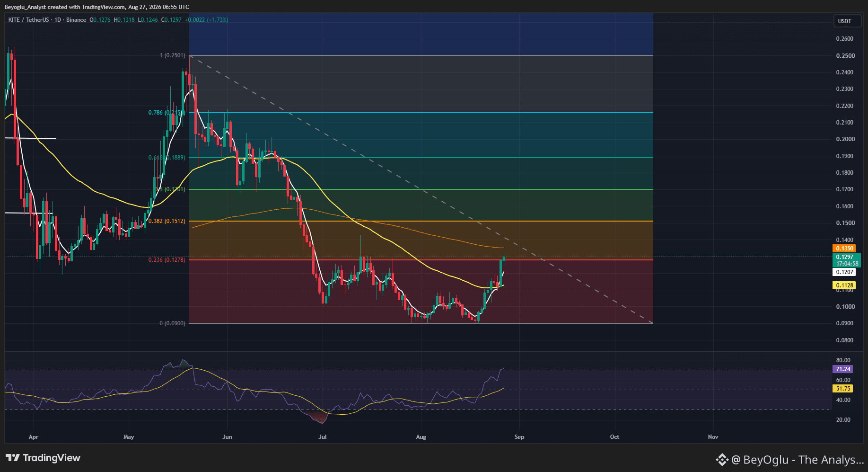Click the Aug label on the time axis
868x472 pixels.
pos(421,437)
